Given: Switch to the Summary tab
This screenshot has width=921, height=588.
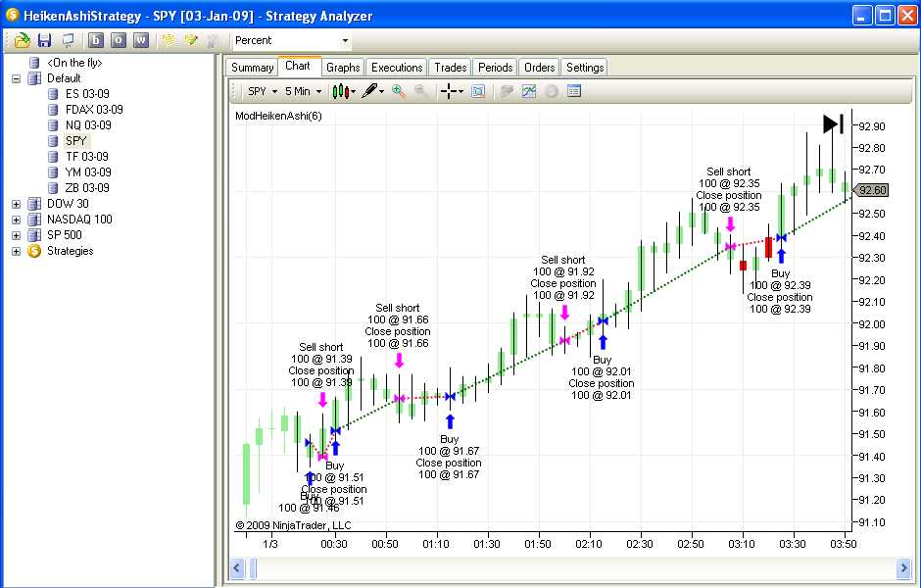Looking at the screenshot, I should pos(252,68).
